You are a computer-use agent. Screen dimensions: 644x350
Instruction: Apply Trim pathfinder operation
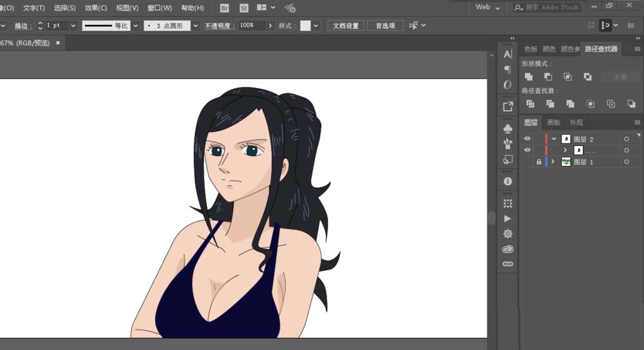click(551, 104)
